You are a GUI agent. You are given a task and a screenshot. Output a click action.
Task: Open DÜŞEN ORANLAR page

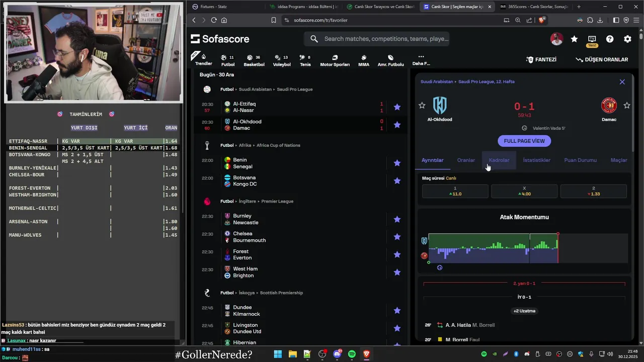pos(602,59)
